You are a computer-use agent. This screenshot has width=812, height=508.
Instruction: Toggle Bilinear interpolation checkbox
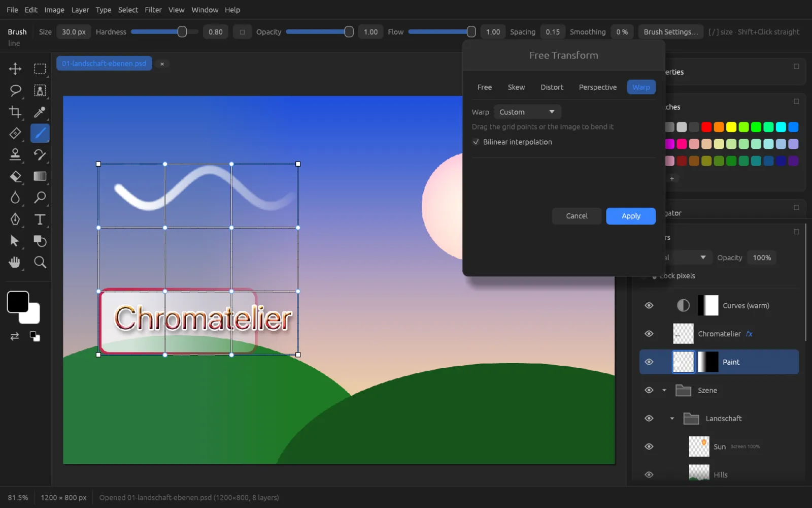pos(476,142)
